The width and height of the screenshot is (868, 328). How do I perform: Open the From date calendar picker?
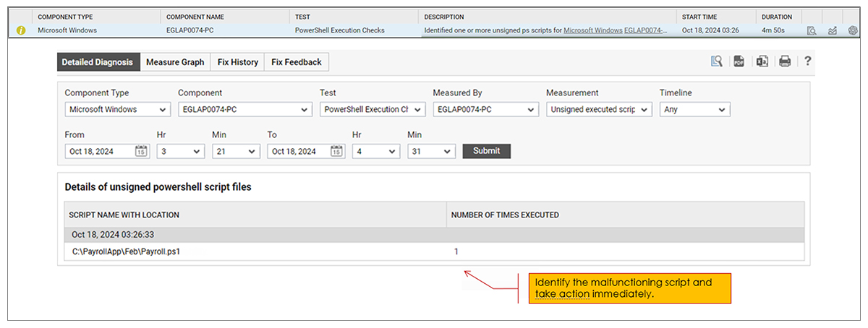coord(141,151)
